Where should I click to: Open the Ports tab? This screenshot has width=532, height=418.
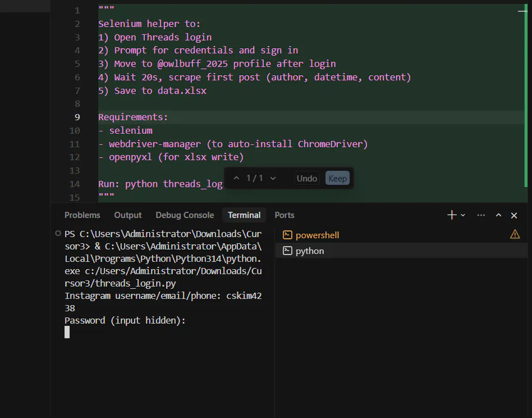285,215
